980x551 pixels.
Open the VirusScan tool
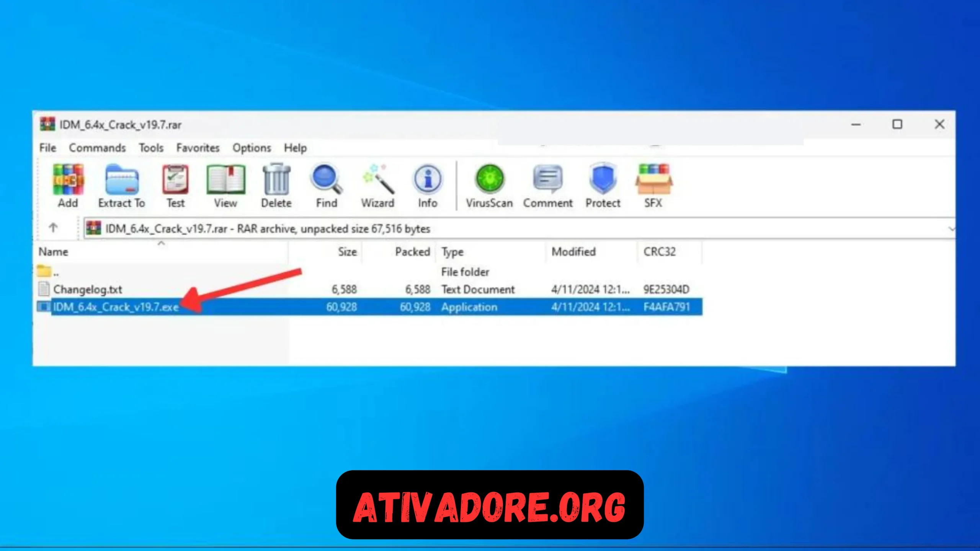(489, 185)
